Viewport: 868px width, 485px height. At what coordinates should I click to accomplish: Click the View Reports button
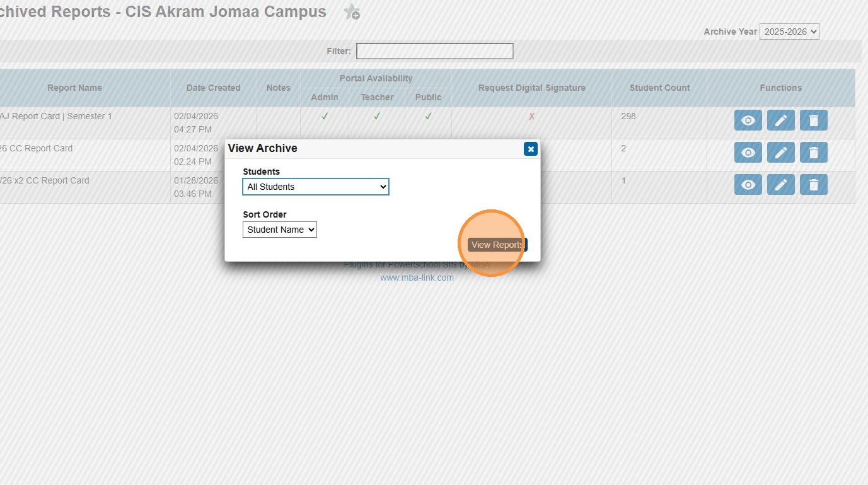(x=497, y=245)
